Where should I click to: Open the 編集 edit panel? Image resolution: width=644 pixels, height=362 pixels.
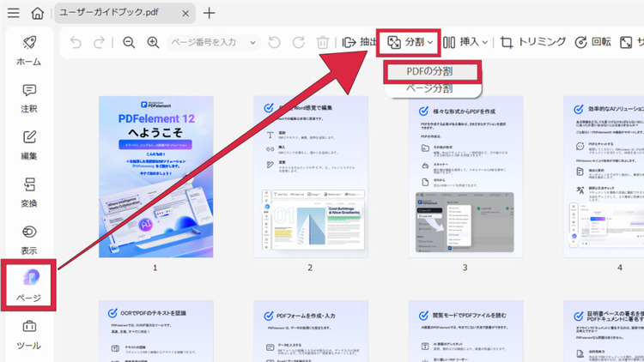(28, 146)
